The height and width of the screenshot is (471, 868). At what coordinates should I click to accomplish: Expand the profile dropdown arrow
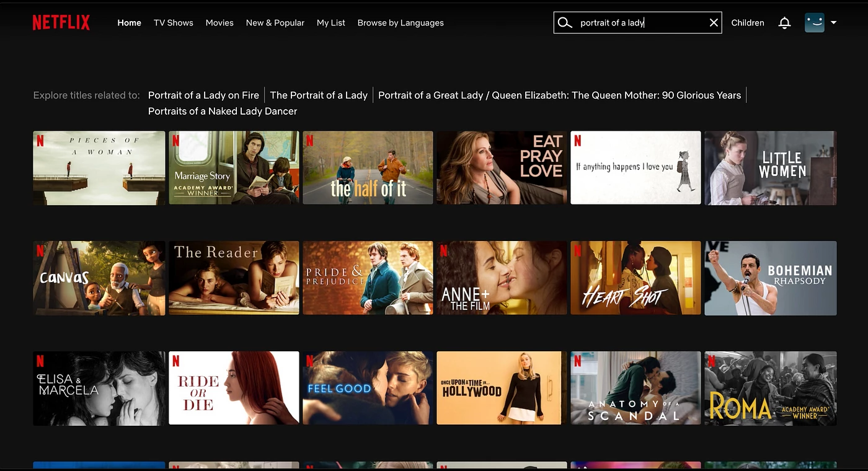click(x=833, y=23)
